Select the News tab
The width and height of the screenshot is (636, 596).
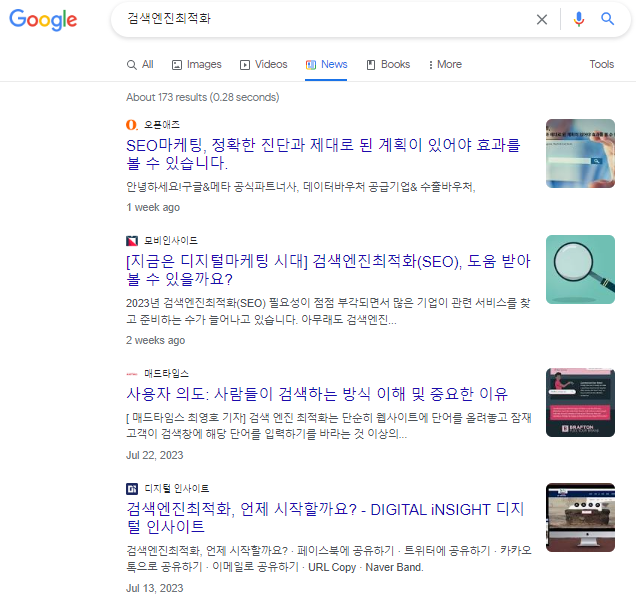(x=327, y=65)
